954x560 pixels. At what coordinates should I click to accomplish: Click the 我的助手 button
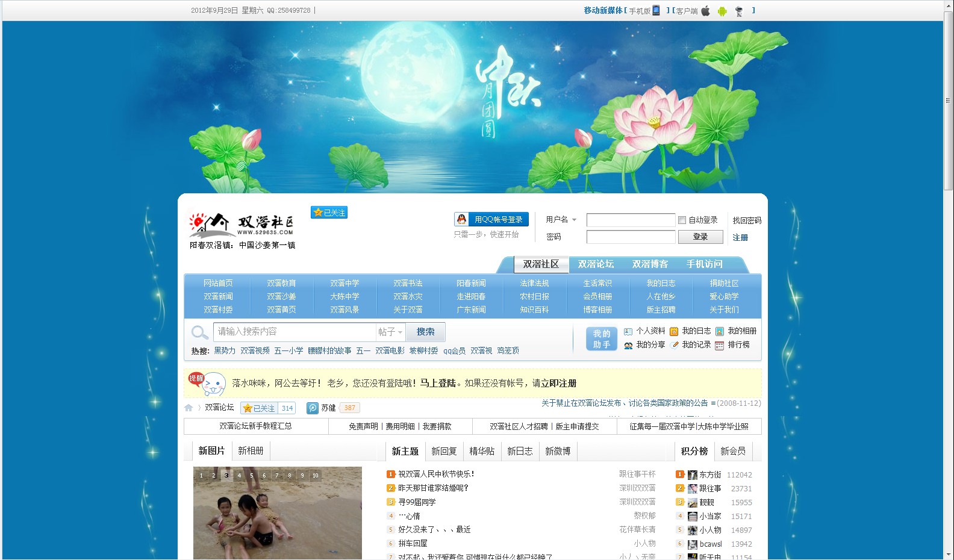tap(602, 338)
